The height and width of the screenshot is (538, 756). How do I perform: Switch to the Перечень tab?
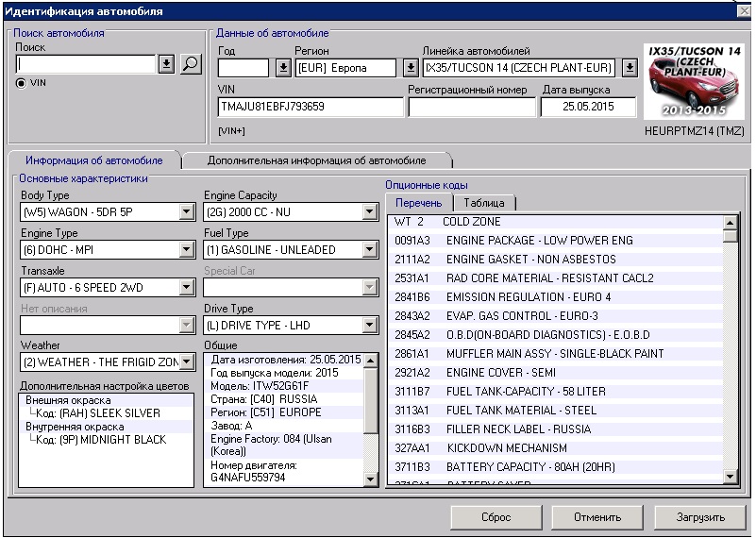pos(418,203)
